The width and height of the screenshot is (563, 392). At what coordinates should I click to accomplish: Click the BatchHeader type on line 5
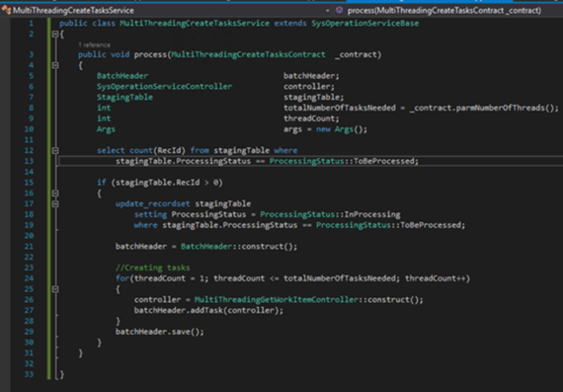point(122,76)
